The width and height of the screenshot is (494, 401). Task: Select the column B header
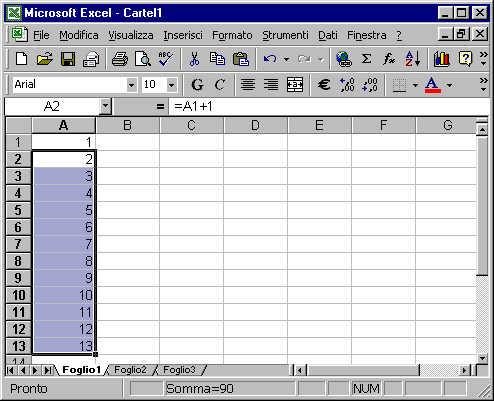pyautogui.click(x=127, y=125)
